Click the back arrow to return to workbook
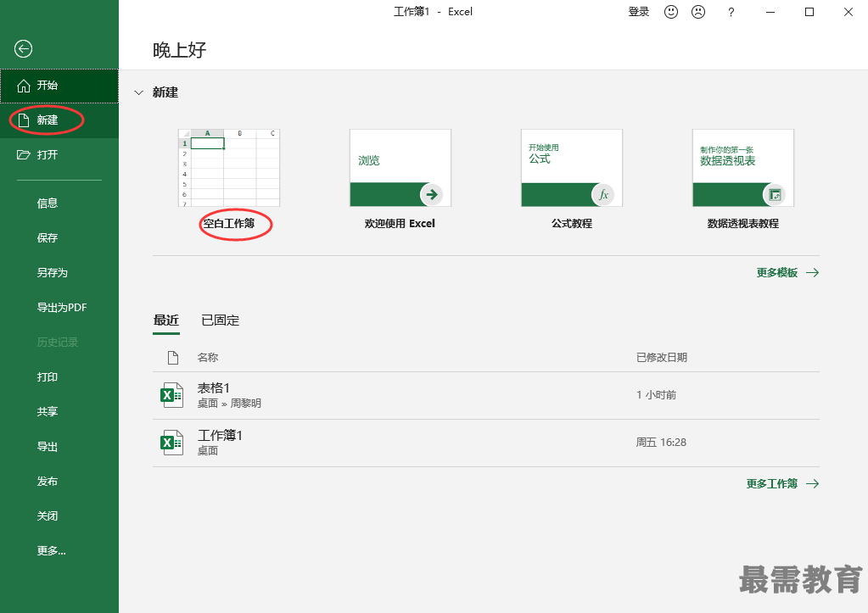Screen dimensions: 868x613 (23, 48)
